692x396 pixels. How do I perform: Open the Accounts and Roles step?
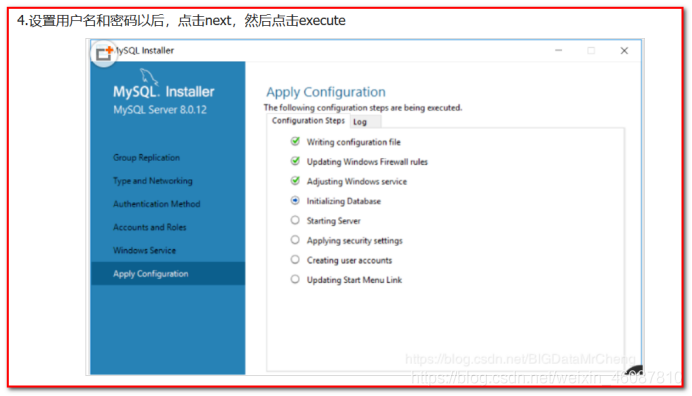click(x=150, y=227)
